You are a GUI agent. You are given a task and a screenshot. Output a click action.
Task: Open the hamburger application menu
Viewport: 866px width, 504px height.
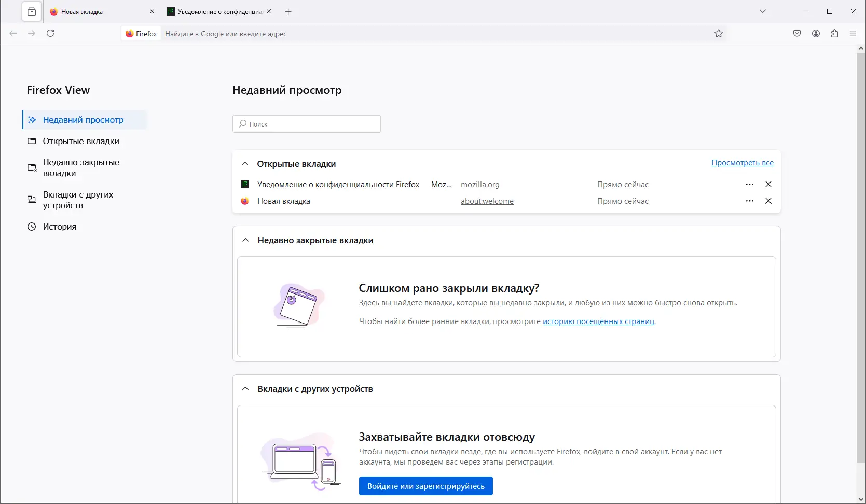tap(853, 34)
